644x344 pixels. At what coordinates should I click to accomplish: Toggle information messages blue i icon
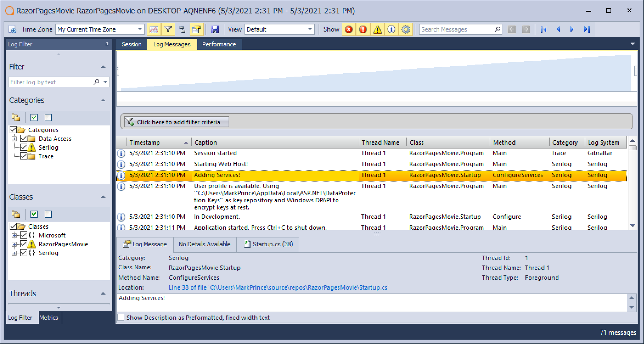(x=392, y=29)
